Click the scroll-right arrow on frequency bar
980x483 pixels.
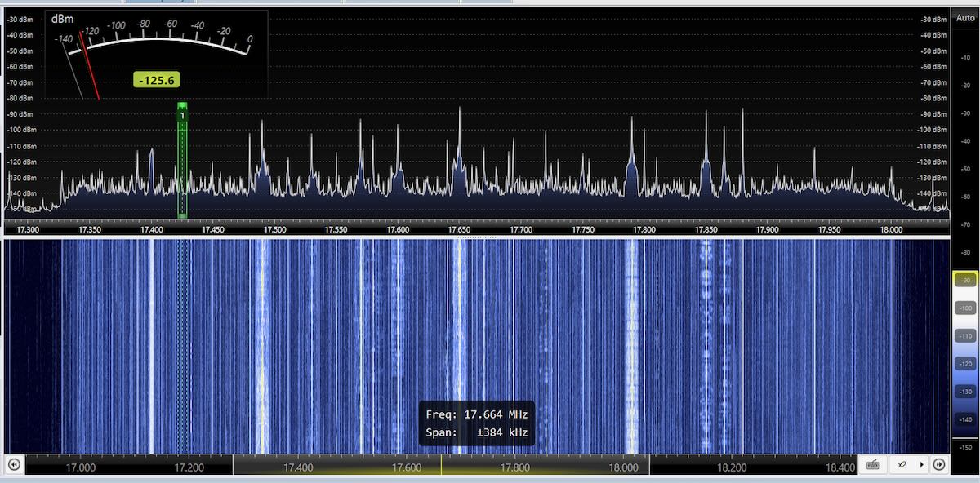[x=939, y=465]
